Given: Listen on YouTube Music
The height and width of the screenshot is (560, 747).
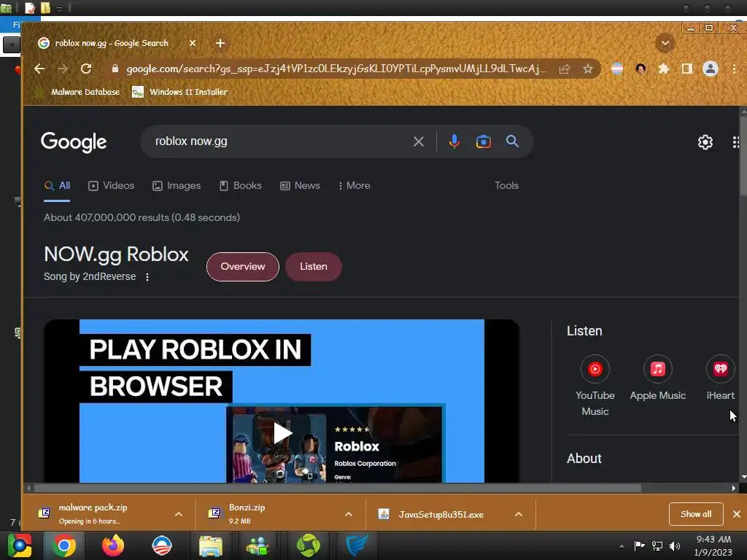Looking at the screenshot, I should 595,386.
